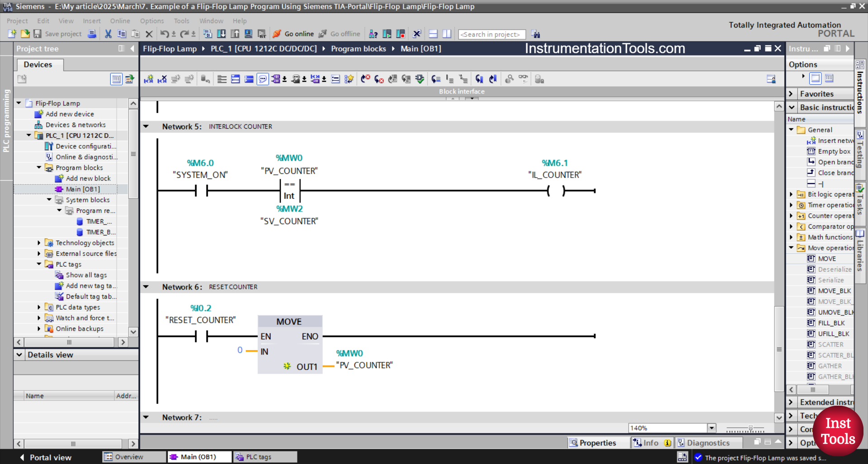
Task: Collapse the Basic instructions panel
Action: point(792,107)
